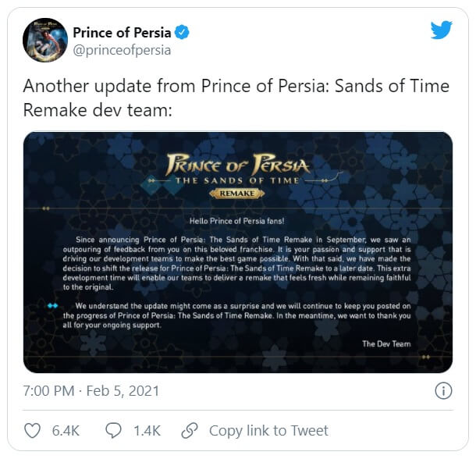Click the 6.4K likes count
The image size is (476, 466).
click(66, 431)
